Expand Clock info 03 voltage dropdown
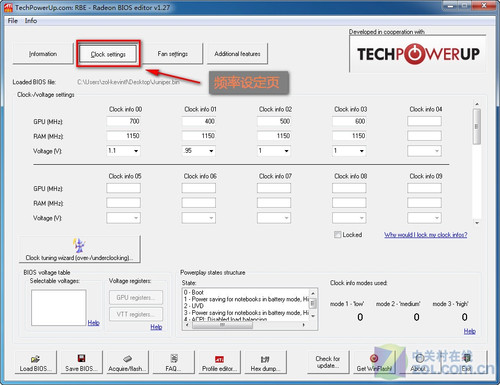500x385 pixels. pyautogui.click(x=361, y=151)
